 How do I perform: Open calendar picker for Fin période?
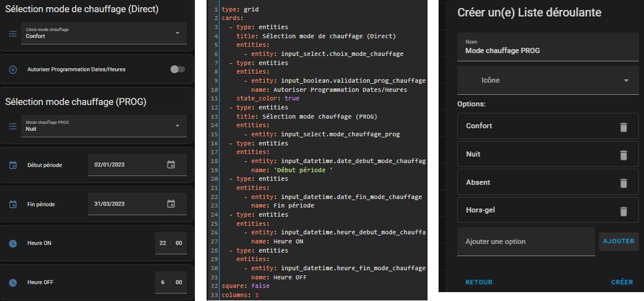click(171, 204)
